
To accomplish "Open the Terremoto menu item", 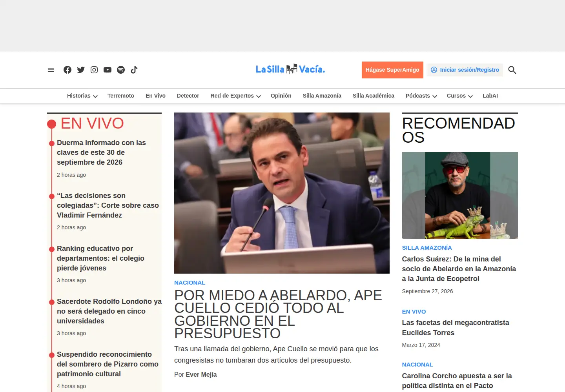I will [x=121, y=96].
